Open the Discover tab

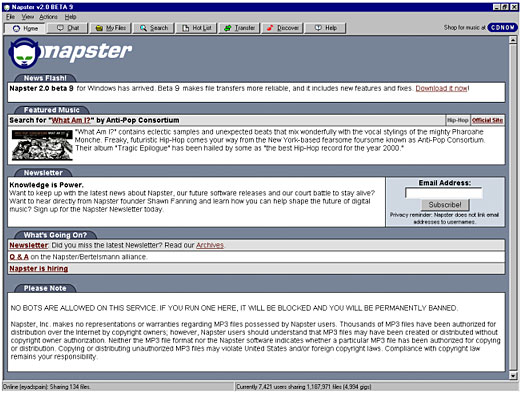tap(282, 28)
